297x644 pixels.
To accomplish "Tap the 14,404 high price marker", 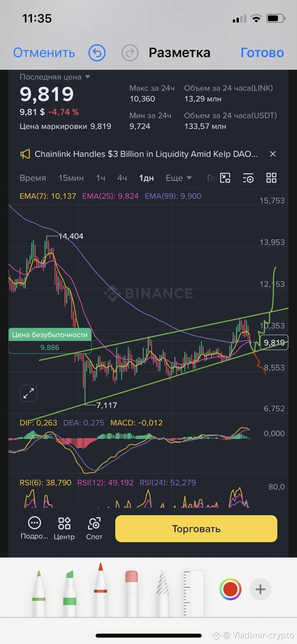I will (71, 236).
